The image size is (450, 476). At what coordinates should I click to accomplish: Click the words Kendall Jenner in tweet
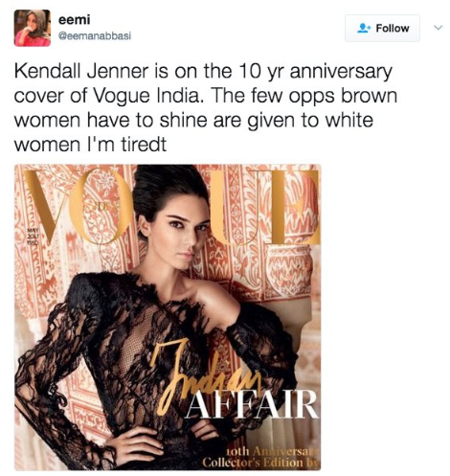(81, 71)
